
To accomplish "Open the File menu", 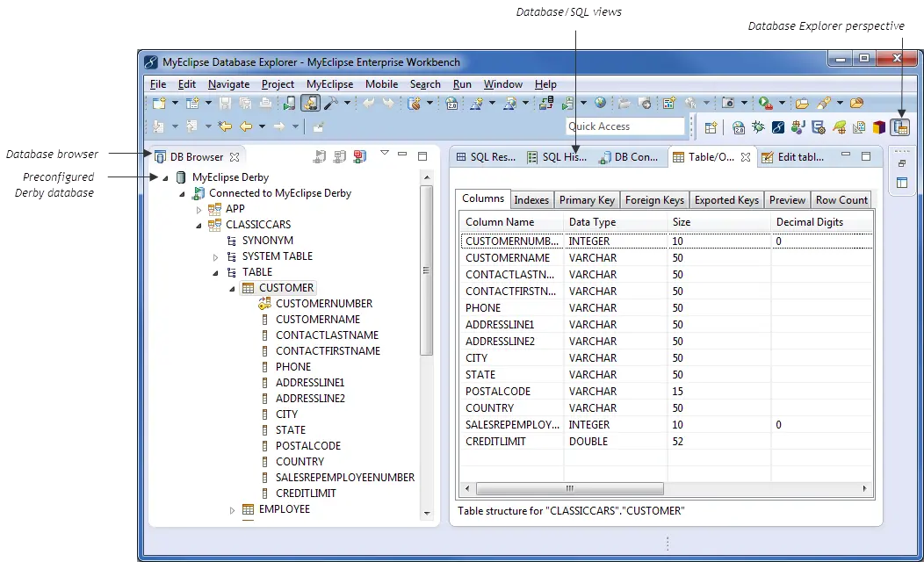I will [158, 84].
